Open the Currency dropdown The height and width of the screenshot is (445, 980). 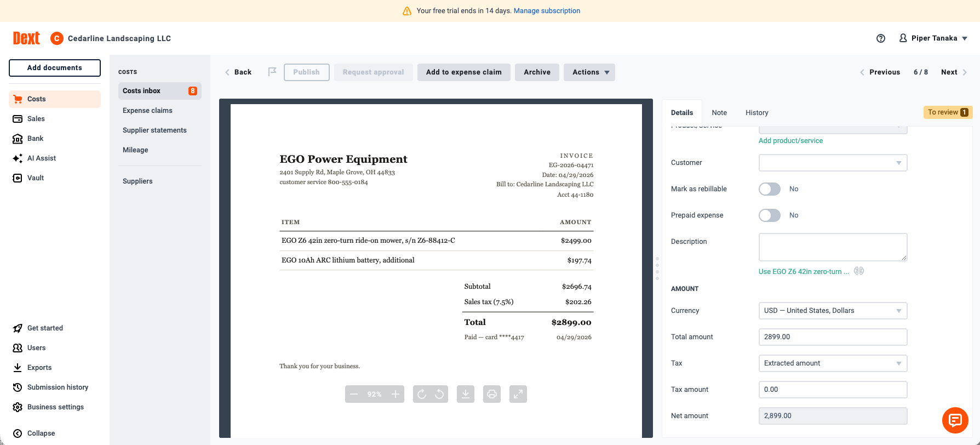pos(833,311)
